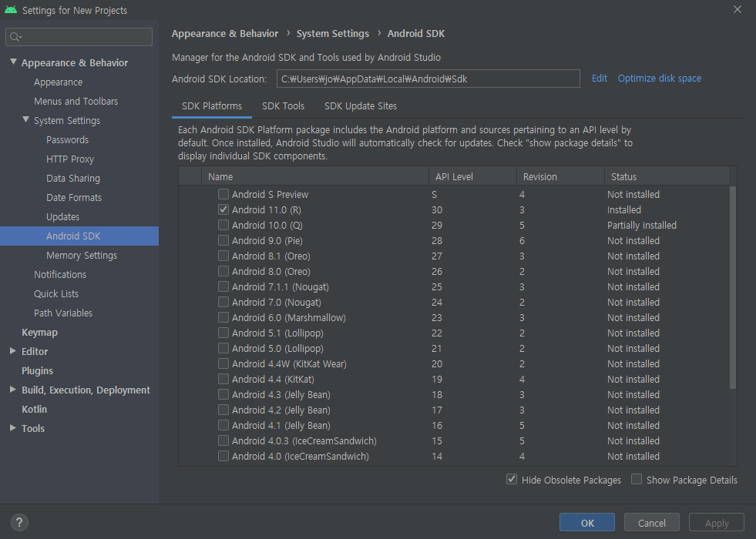Screen dimensions: 756x539
Task: Uncheck the Android 11.0 (R) checkbox
Action: pos(223,209)
